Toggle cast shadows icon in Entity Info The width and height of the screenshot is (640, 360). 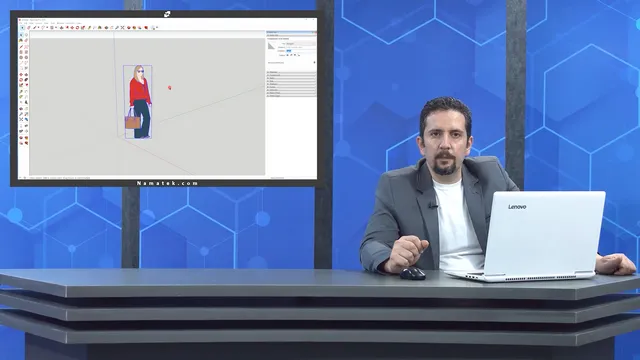(299, 55)
